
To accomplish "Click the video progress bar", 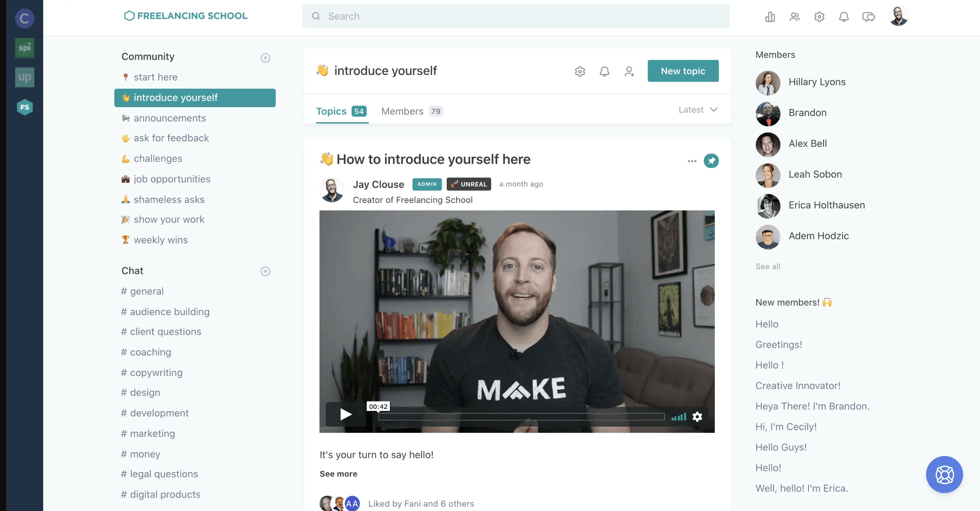I will [x=521, y=417].
